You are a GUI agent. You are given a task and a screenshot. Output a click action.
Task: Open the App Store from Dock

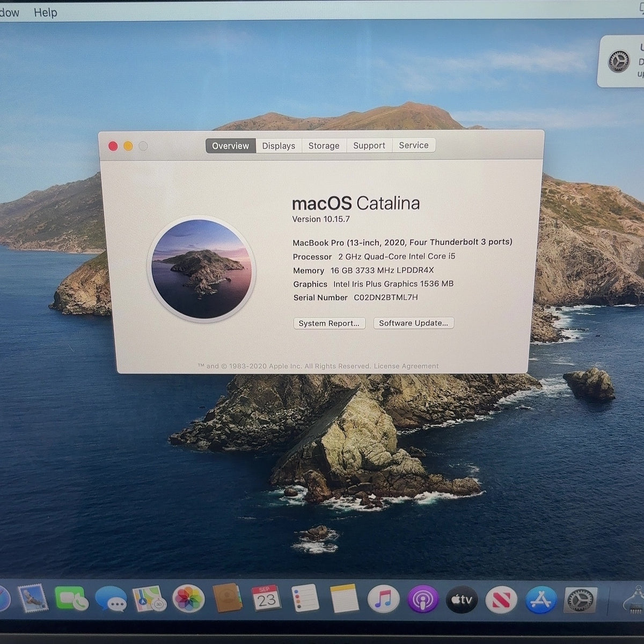tap(540, 599)
